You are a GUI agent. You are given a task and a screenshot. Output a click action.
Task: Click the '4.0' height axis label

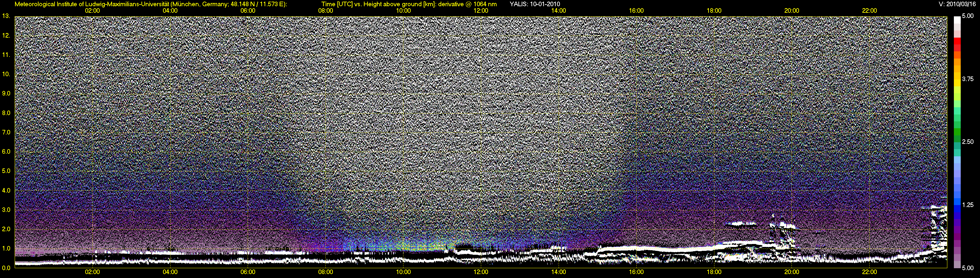(6, 190)
